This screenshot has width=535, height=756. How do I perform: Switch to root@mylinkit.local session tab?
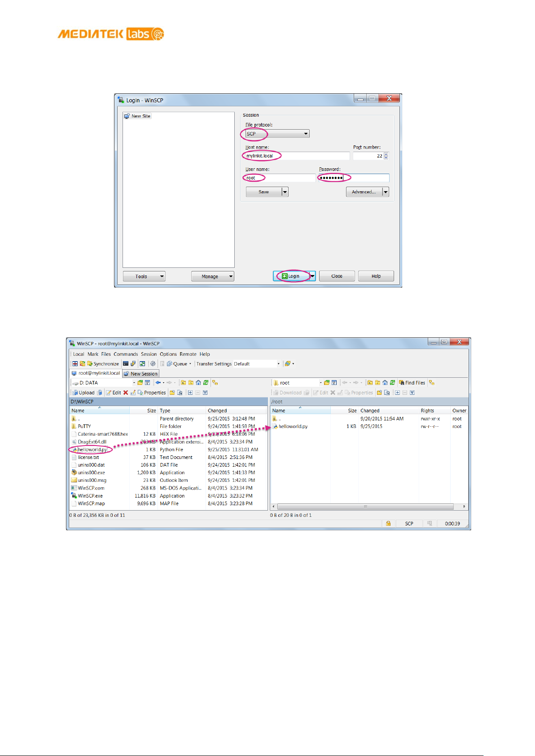pos(96,373)
